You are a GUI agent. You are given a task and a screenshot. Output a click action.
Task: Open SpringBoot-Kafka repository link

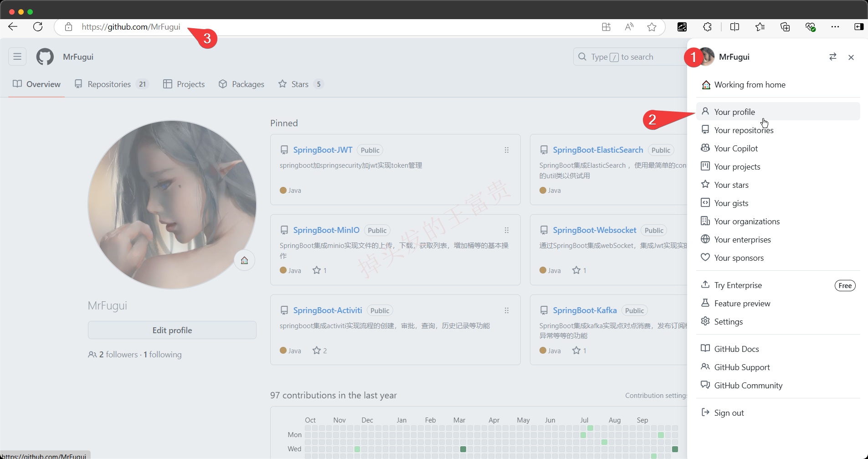(x=585, y=310)
